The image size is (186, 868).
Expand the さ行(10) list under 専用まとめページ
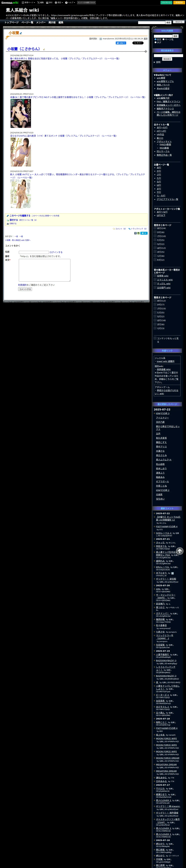[x=155, y=236]
